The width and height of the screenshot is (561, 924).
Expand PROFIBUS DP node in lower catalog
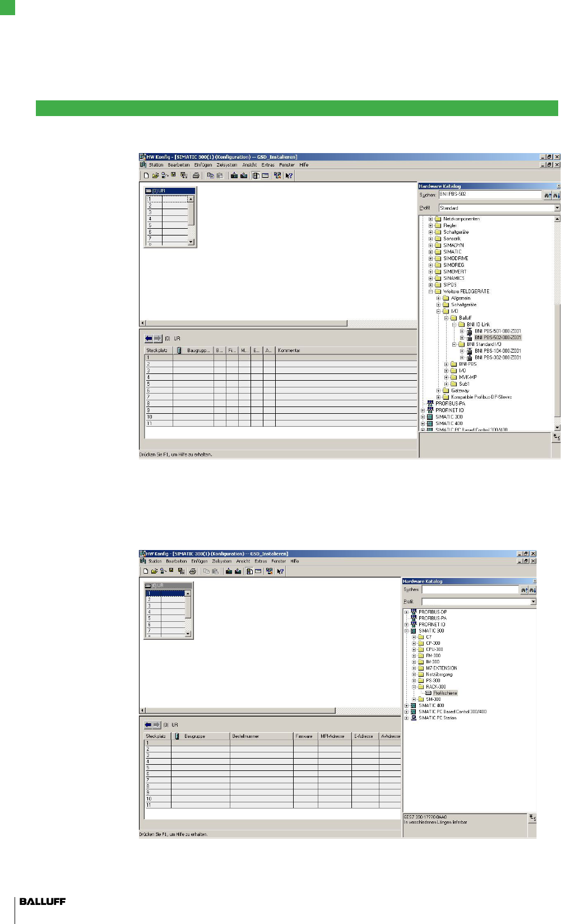click(406, 612)
